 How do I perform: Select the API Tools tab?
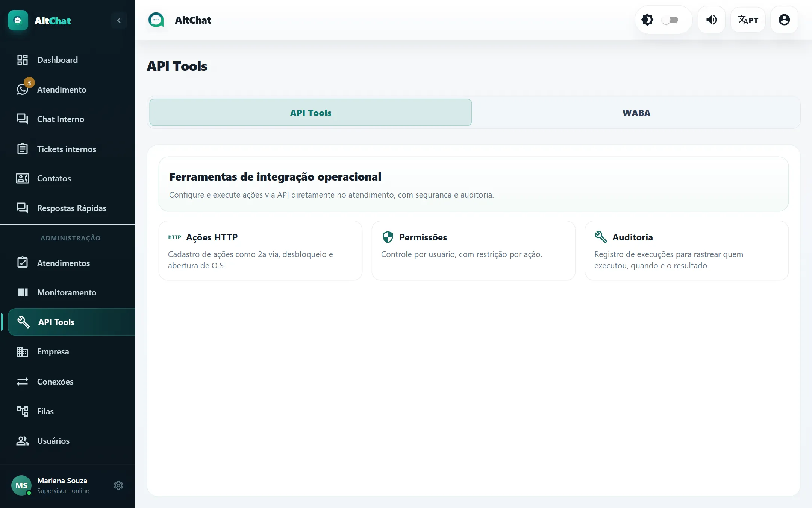pyautogui.click(x=311, y=113)
